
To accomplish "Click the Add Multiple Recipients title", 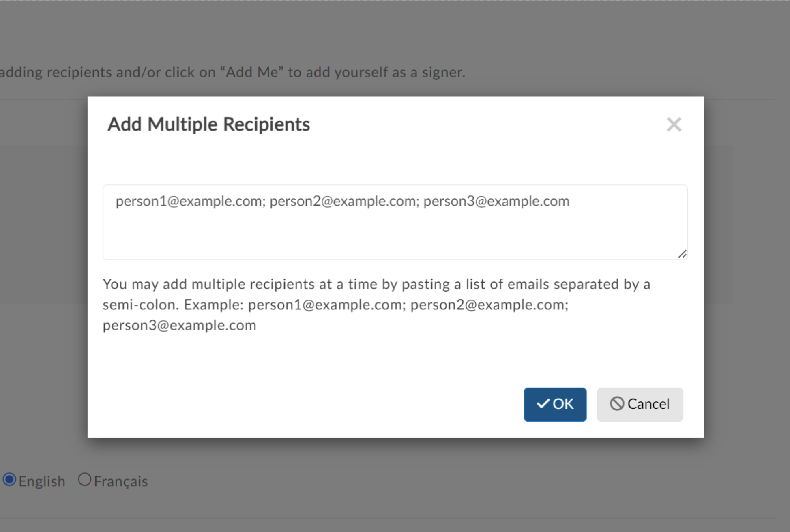I will coord(208,124).
